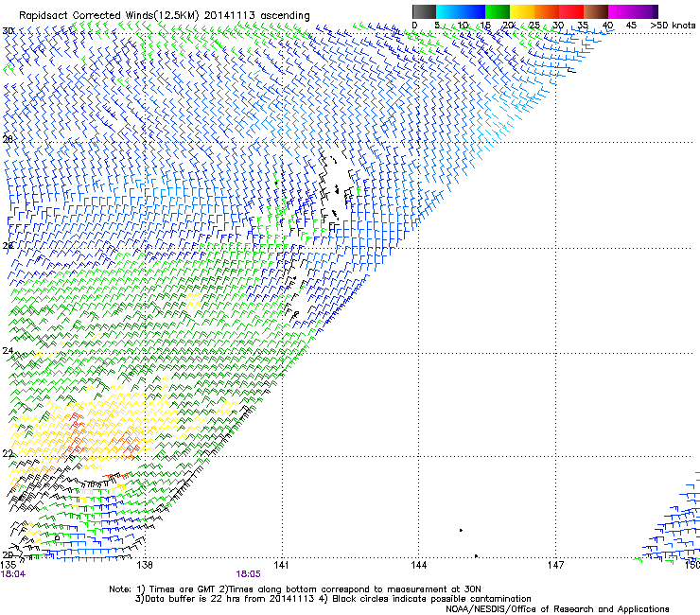The image size is (700, 615).
Task: Click the purple time stamp '18:04'
Action: 13,574
